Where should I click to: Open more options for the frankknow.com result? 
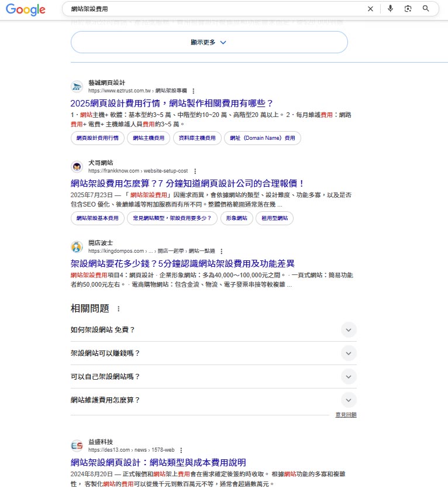[195, 171]
